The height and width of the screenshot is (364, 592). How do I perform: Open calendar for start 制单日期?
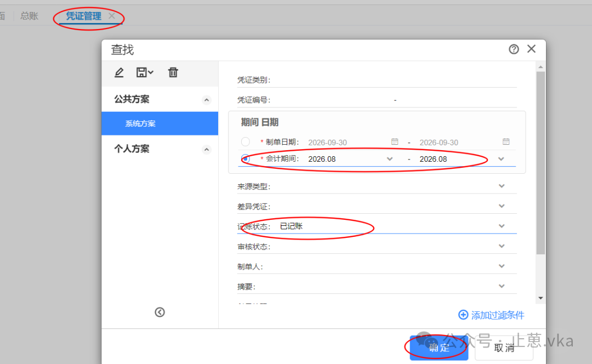point(395,141)
